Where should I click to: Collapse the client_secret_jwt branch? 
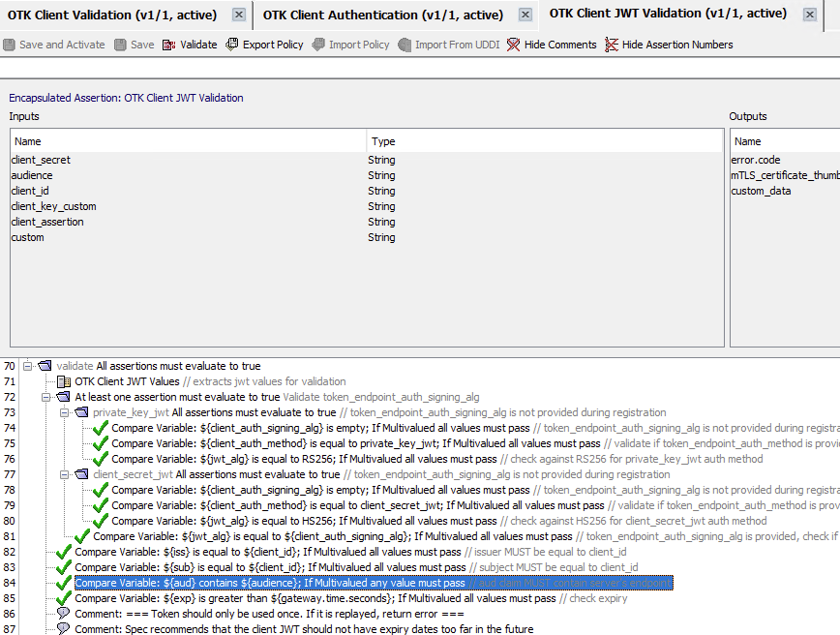(64, 474)
